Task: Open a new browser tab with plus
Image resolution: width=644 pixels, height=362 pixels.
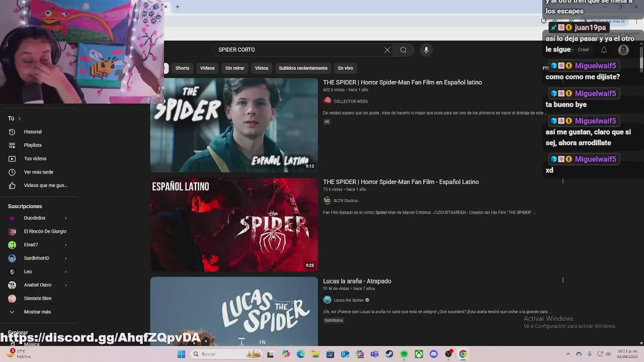Action: (x=178, y=7)
